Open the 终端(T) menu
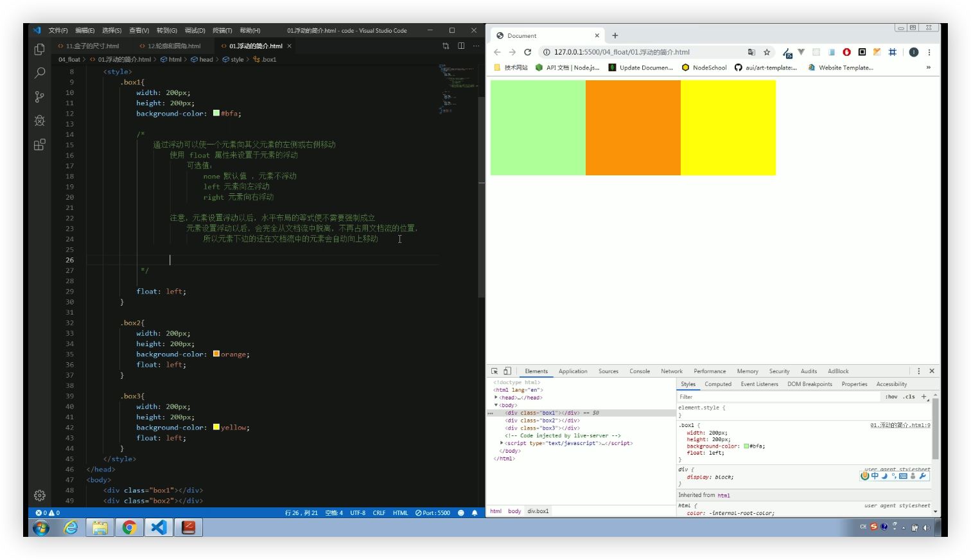971x560 pixels. pos(222,30)
